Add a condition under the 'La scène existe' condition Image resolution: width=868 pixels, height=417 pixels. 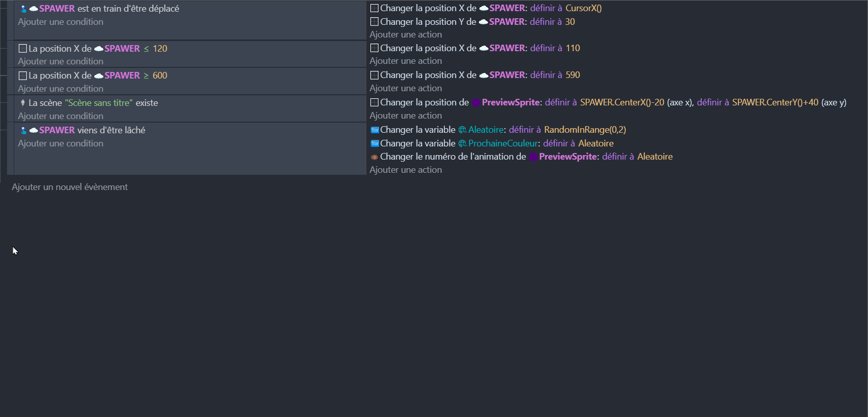pyautogui.click(x=61, y=116)
